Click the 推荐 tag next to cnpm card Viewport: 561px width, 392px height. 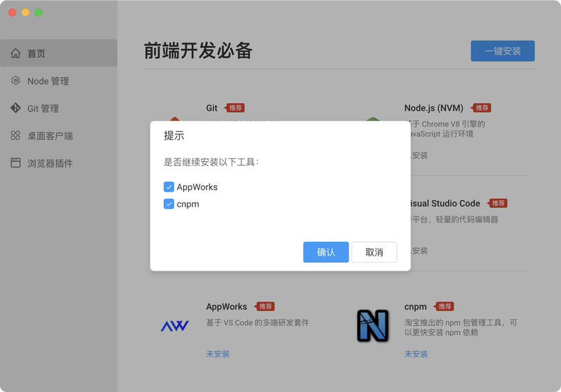tap(444, 307)
